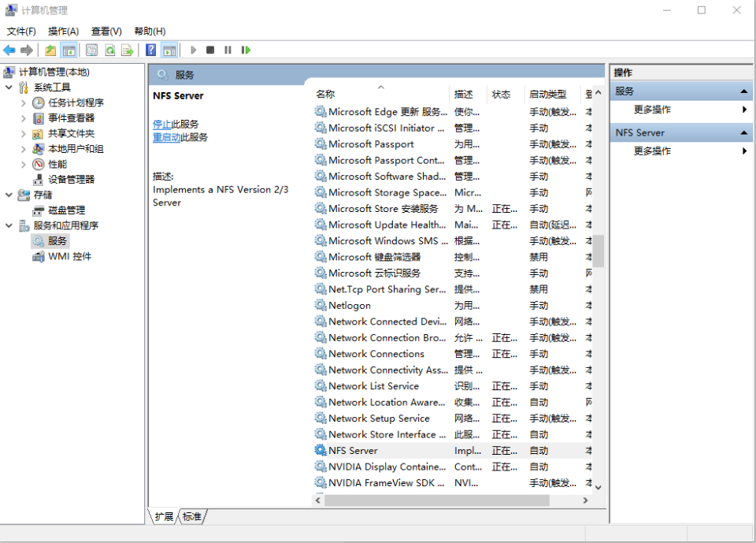Switch to the 扩展 tab
Image resolution: width=756 pixels, height=543 pixels.
point(164,517)
